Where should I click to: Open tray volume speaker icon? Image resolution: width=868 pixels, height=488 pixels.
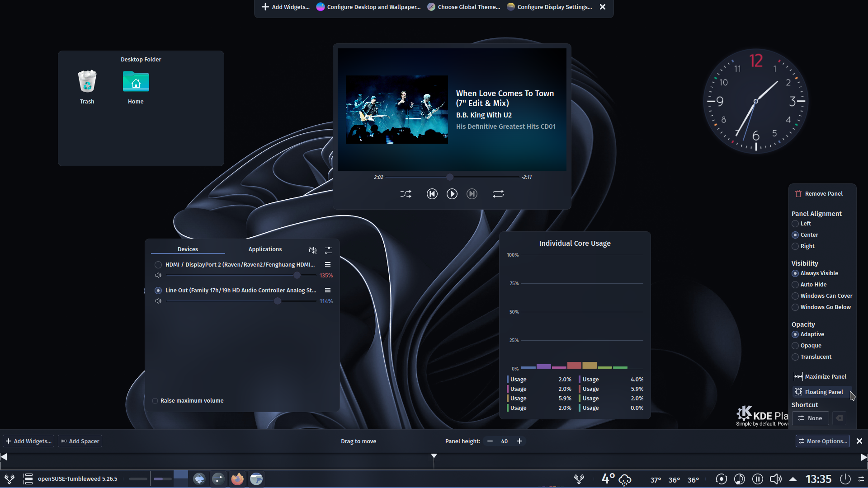coord(776,479)
